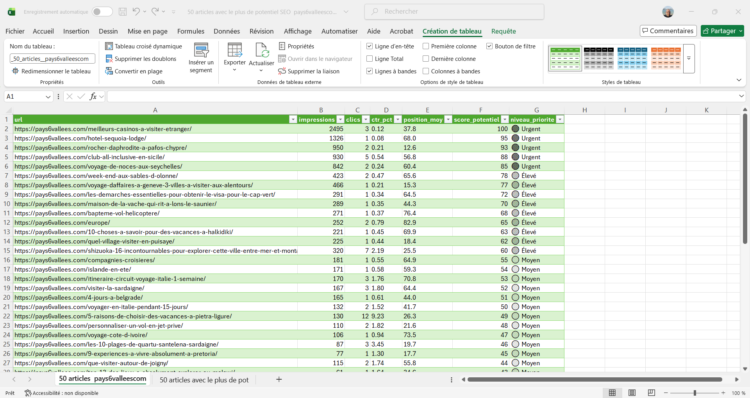Click the confirm formula checkmark icon
Viewport: 750px width, 398px height.
[81, 97]
